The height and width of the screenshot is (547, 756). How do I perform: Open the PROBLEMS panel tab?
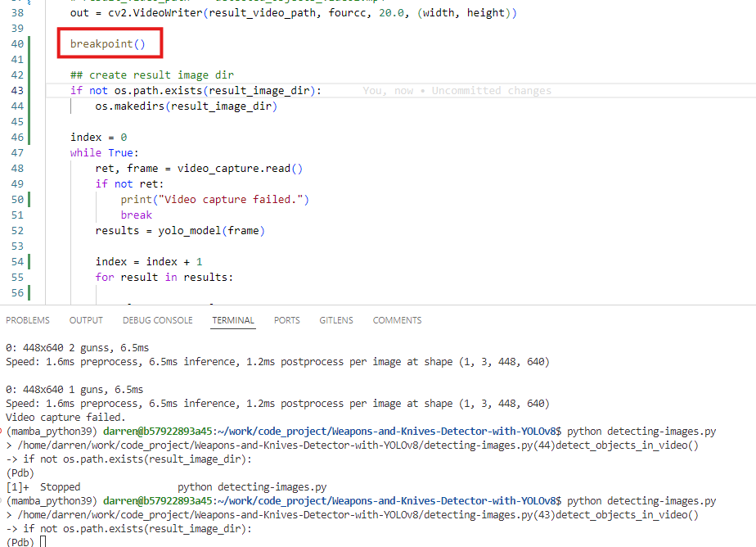pyautogui.click(x=28, y=320)
